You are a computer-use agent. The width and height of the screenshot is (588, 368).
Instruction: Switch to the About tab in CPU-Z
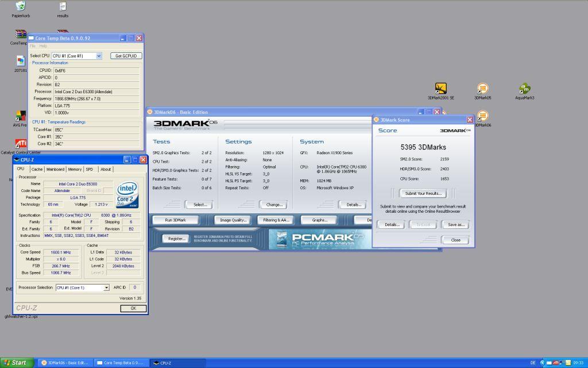coord(106,170)
